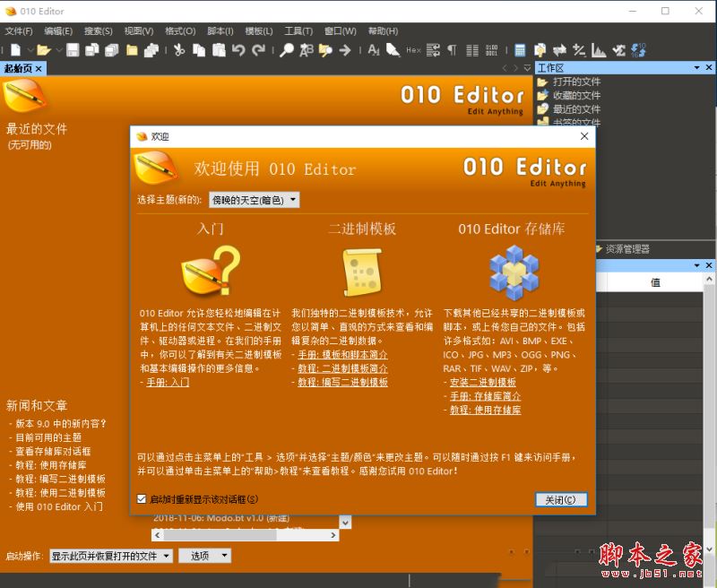Toggle the show dialog at startup checkbox

[142, 499]
